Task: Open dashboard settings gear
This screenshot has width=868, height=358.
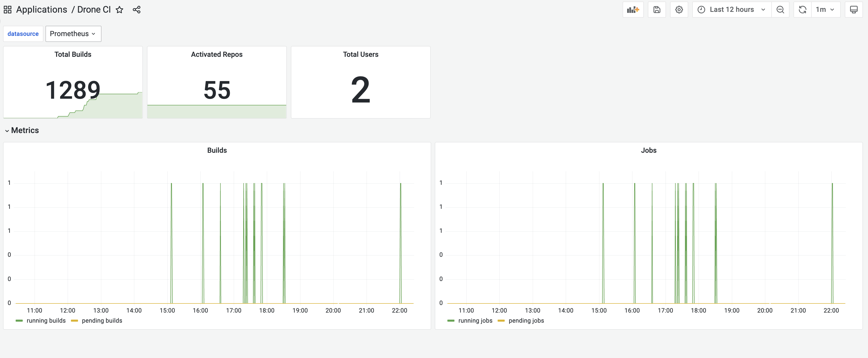Action: pyautogui.click(x=679, y=9)
